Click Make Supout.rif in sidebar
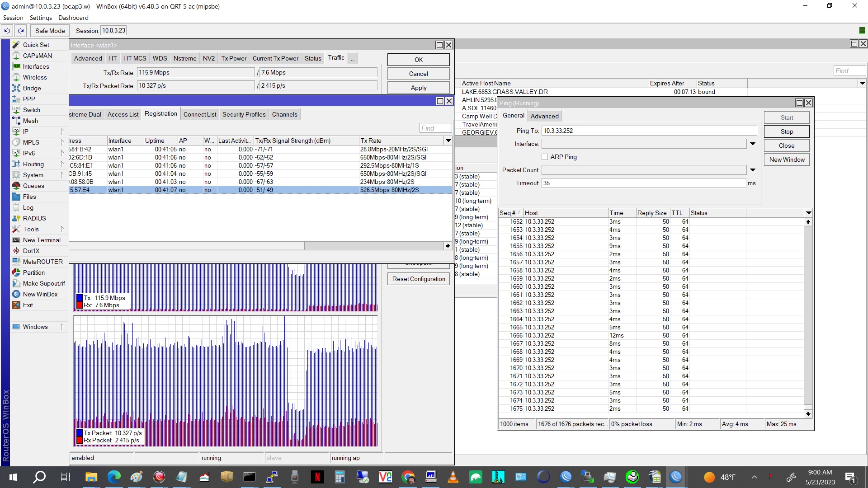The width and height of the screenshot is (868, 488). (x=43, y=283)
